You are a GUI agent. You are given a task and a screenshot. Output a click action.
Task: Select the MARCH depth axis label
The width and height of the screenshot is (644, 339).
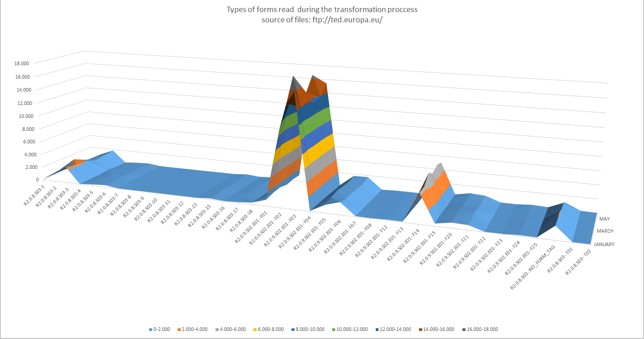(605, 231)
